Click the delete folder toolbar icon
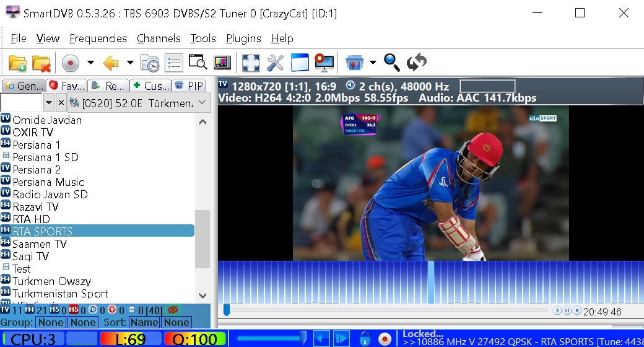The width and height of the screenshot is (644, 347). [x=41, y=63]
